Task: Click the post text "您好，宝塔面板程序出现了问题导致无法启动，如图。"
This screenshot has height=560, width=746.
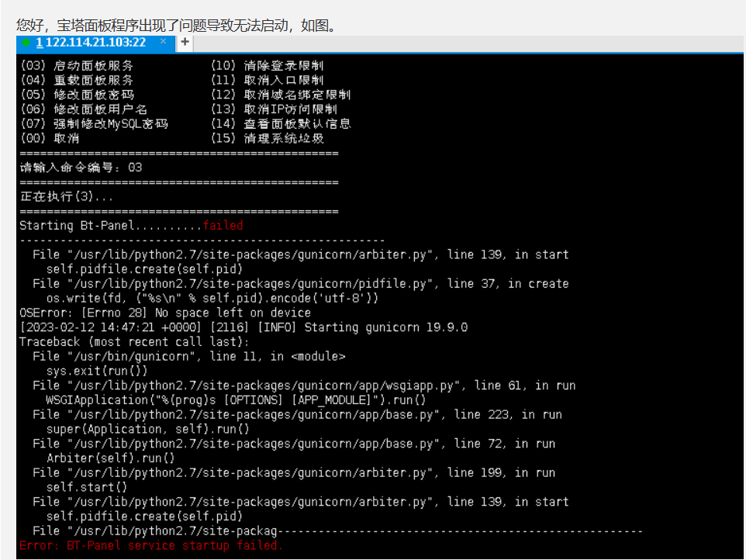Action: [x=176, y=25]
